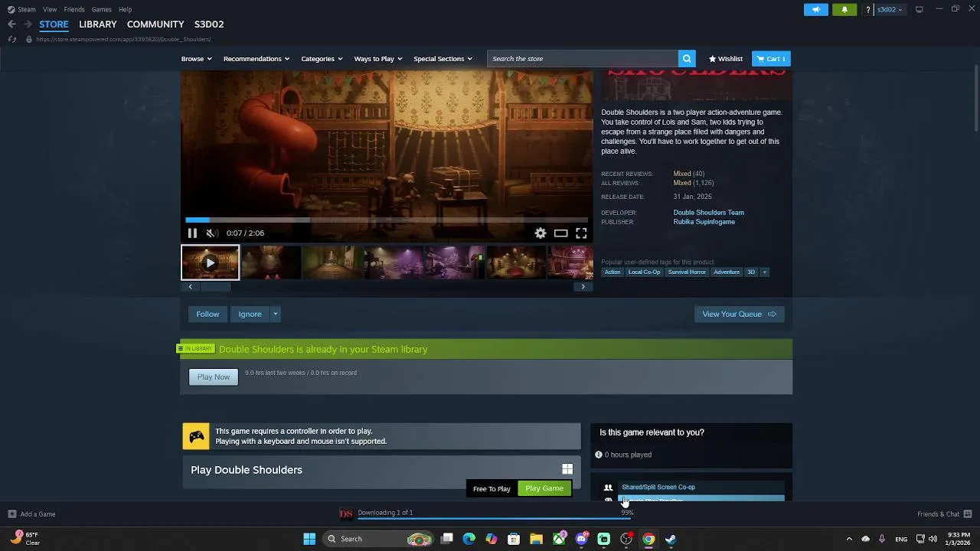Select the Local Co-Op tag

[x=644, y=272]
